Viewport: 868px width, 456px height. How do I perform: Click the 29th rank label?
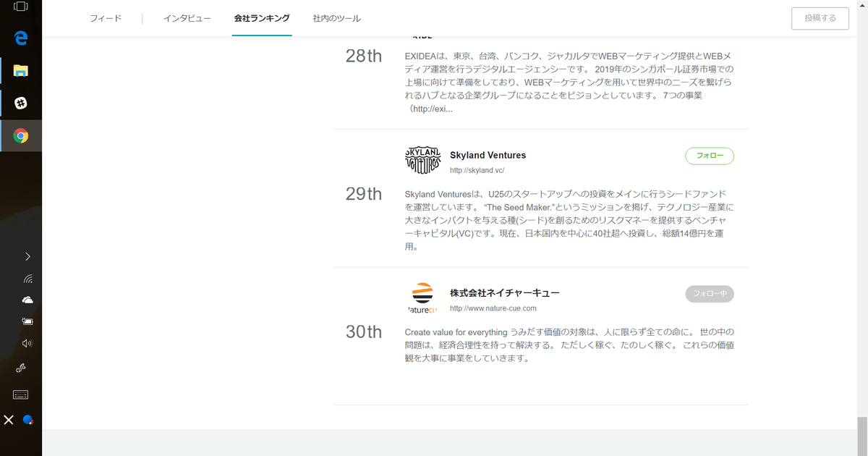pos(364,194)
